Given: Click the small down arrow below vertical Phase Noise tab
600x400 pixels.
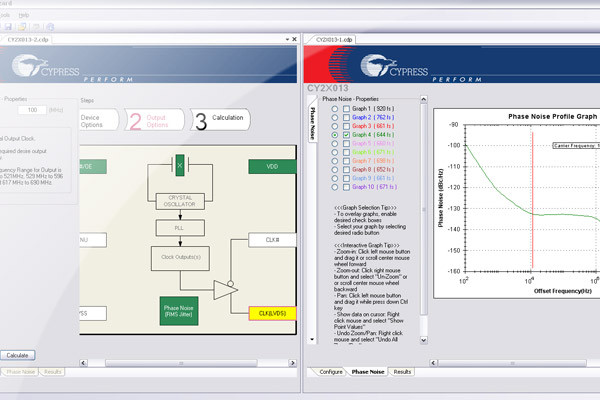Looking at the screenshot, I should [312, 340].
